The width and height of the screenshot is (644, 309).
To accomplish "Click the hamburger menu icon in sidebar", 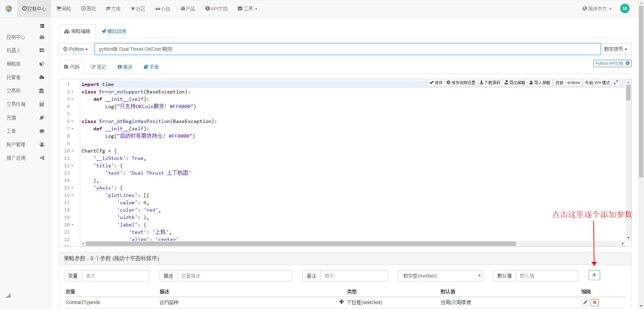I will click(x=42, y=26).
